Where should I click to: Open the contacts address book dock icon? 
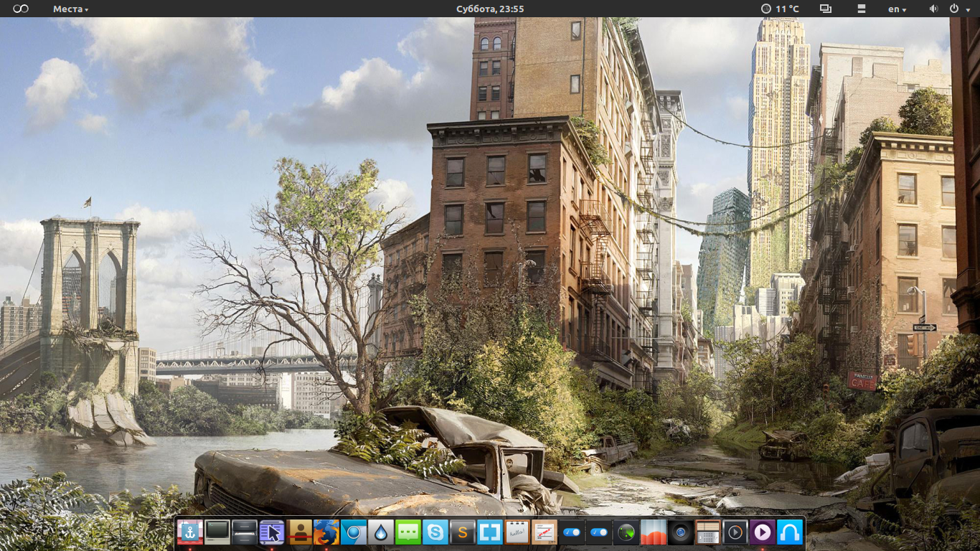coord(299,532)
